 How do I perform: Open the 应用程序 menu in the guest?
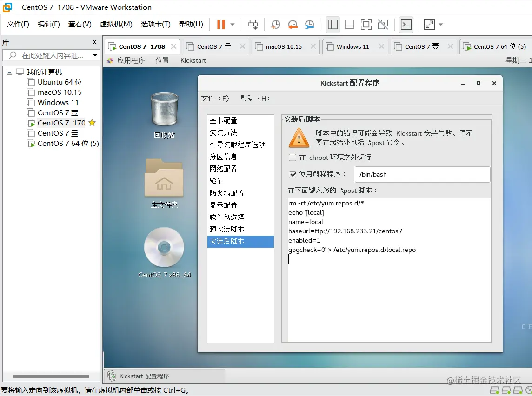click(x=131, y=60)
